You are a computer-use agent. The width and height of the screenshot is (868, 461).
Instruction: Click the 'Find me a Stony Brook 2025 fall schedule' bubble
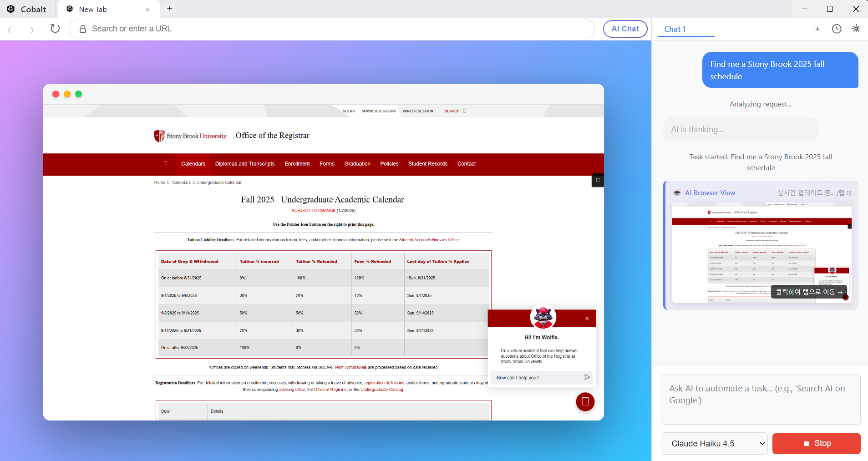780,70
